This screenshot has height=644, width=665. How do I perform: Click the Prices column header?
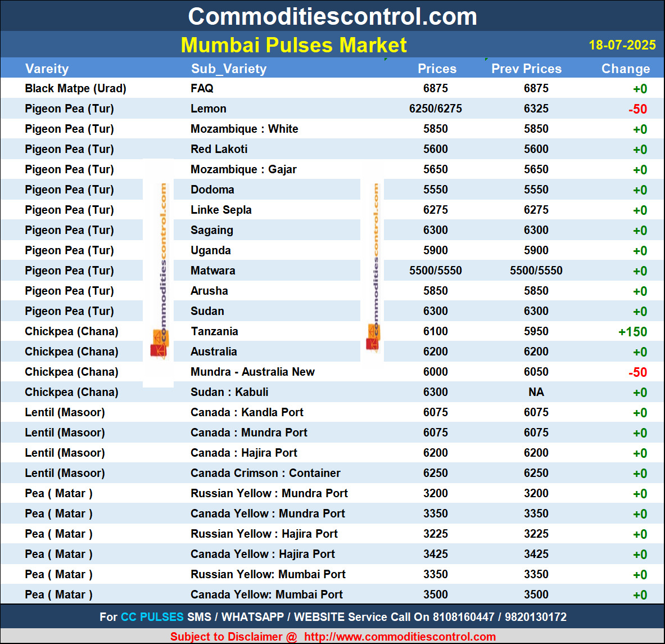click(437, 69)
